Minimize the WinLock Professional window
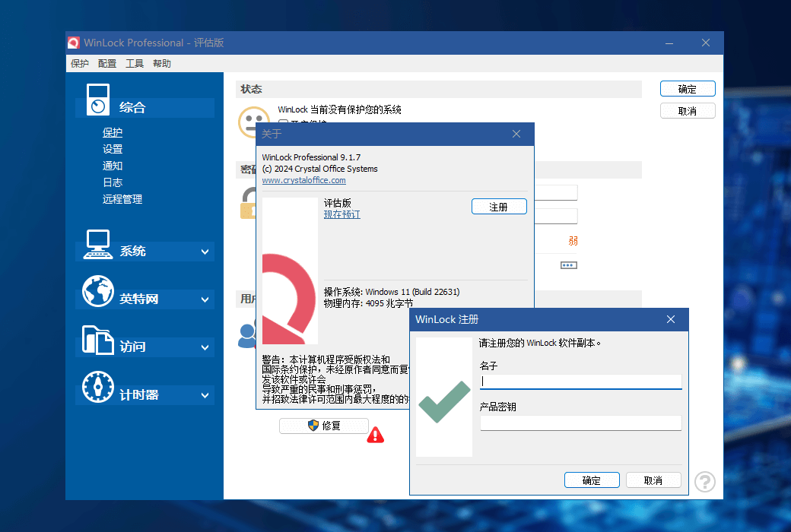This screenshot has width=791, height=532. [x=669, y=43]
